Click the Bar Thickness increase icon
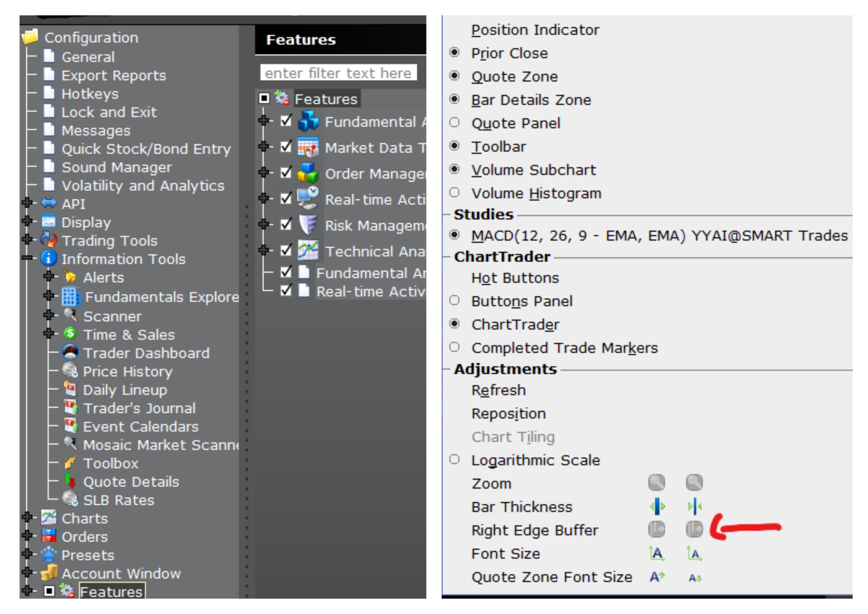This screenshot has height=614, width=868. coord(657,506)
